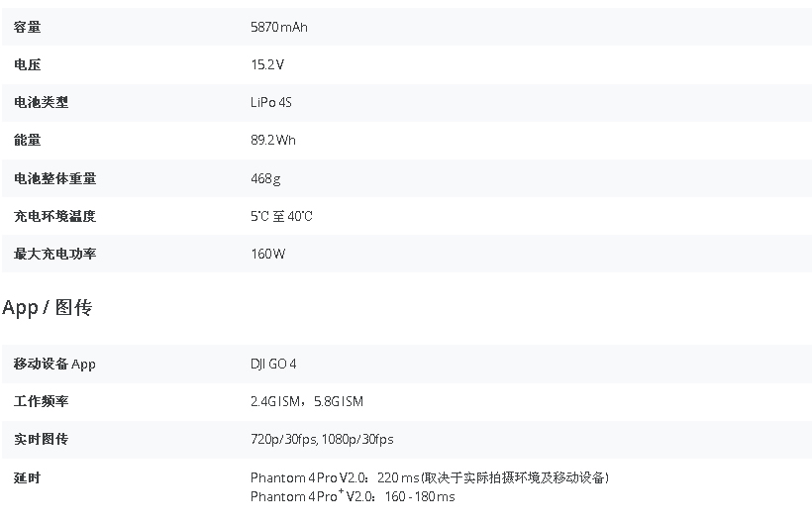Select the DJI GO 4 app value
Screen dimensions: 812x526
point(273,364)
